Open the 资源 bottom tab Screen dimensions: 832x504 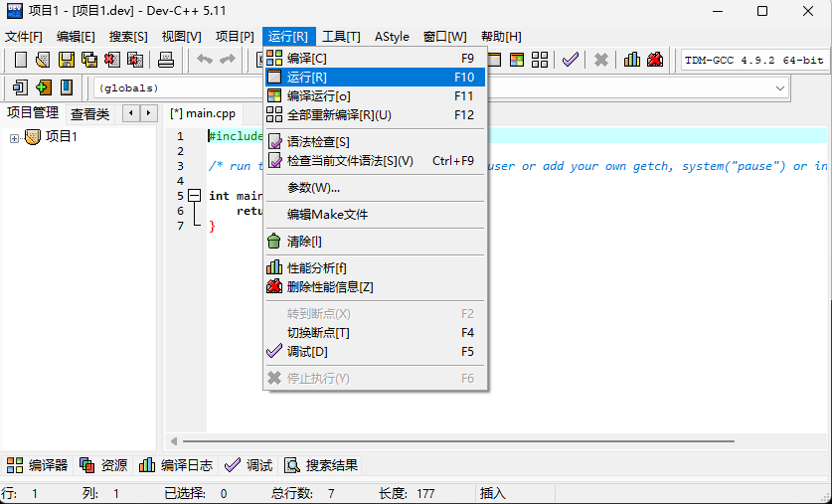click(x=103, y=466)
